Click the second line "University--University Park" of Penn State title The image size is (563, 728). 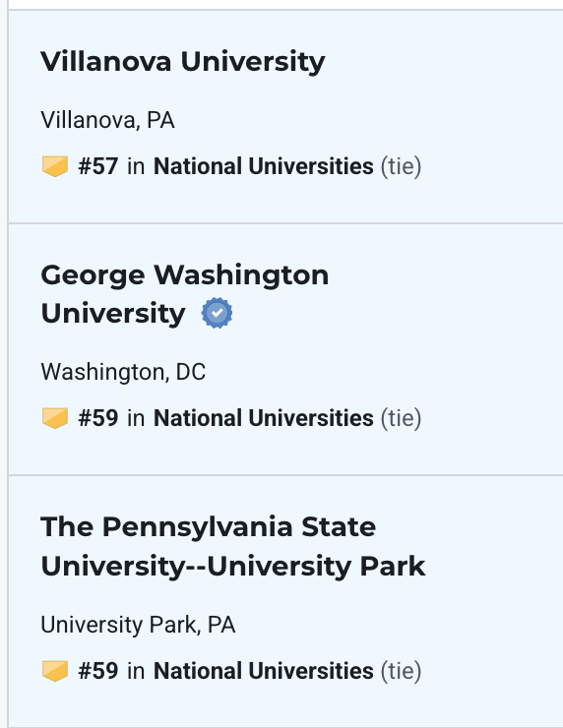click(233, 567)
